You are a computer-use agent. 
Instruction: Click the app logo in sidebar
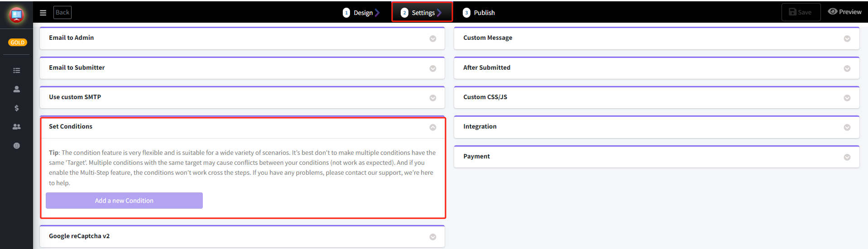pyautogui.click(x=17, y=15)
